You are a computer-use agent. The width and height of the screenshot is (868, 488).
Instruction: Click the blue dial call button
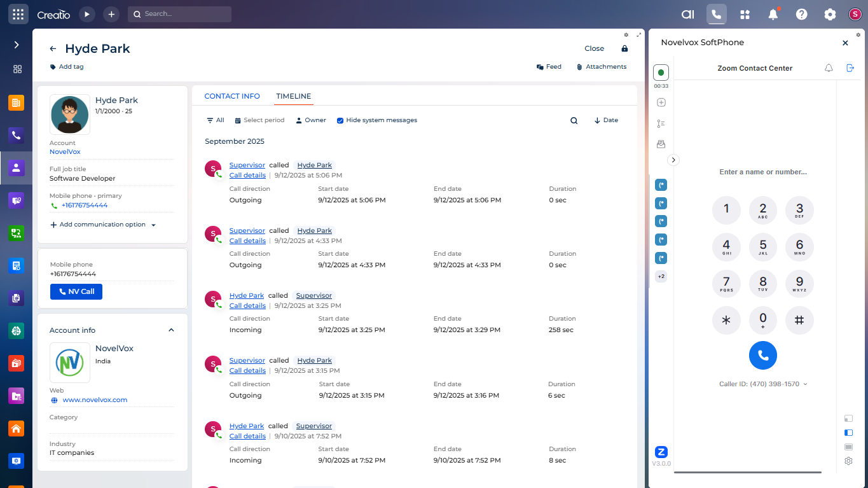coord(762,355)
